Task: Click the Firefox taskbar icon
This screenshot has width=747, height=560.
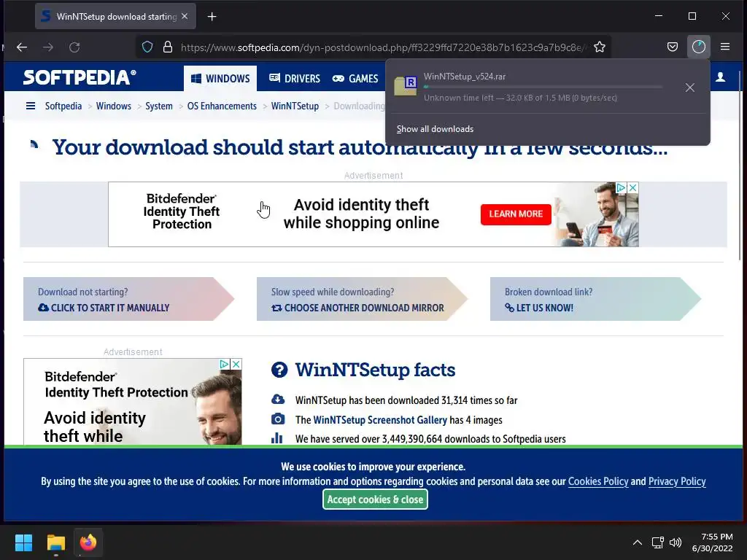Action: click(x=88, y=542)
